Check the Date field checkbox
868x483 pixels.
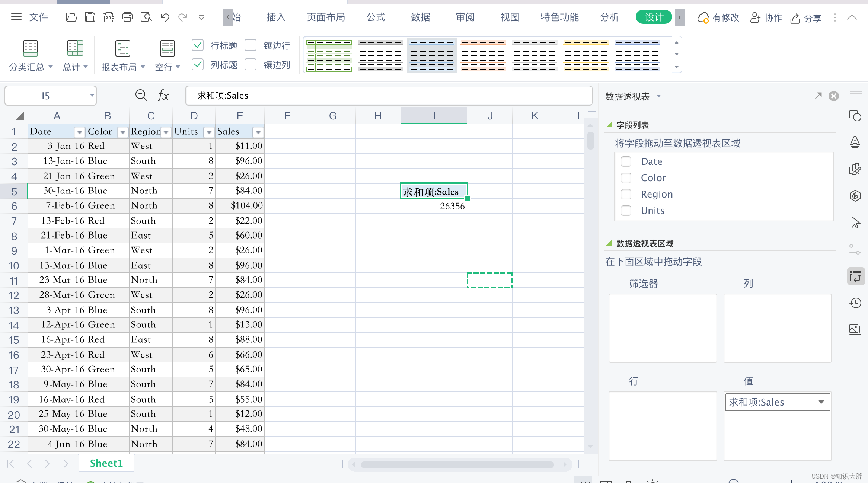point(626,161)
